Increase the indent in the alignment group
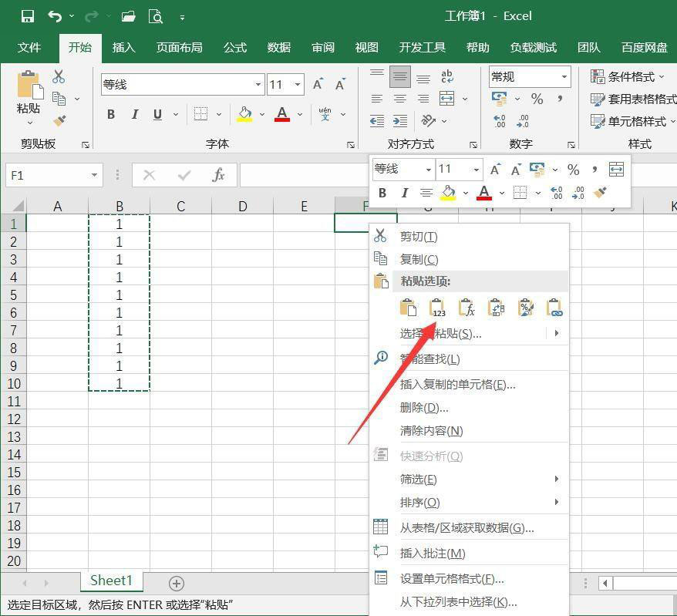Image resolution: width=677 pixels, height=616 pixels. pos(400,121)
